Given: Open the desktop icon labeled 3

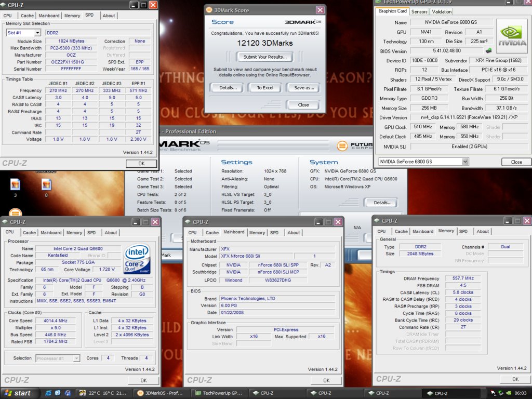Looking at the screenshot, I should [15, 185].
